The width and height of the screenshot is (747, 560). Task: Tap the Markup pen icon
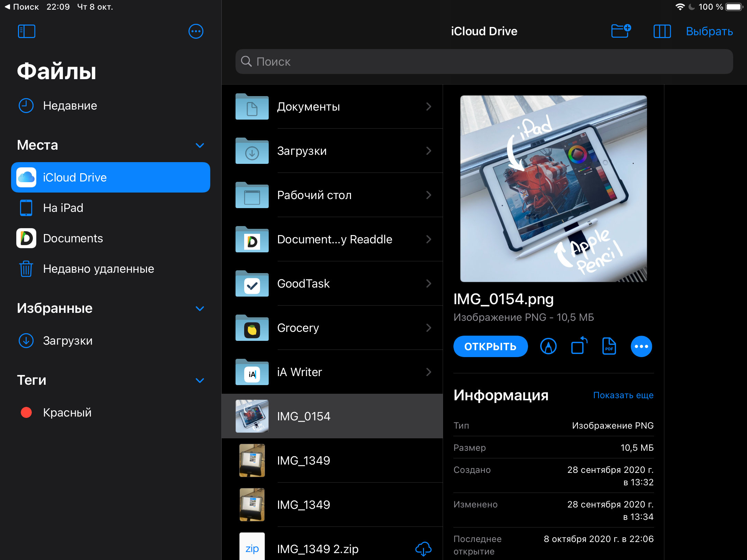coord(548,346)
